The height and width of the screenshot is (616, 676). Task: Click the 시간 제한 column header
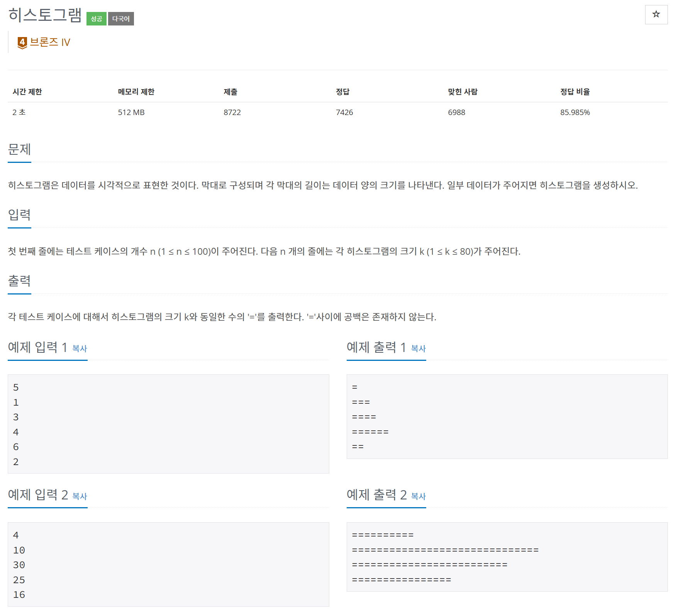coord(27,91)
